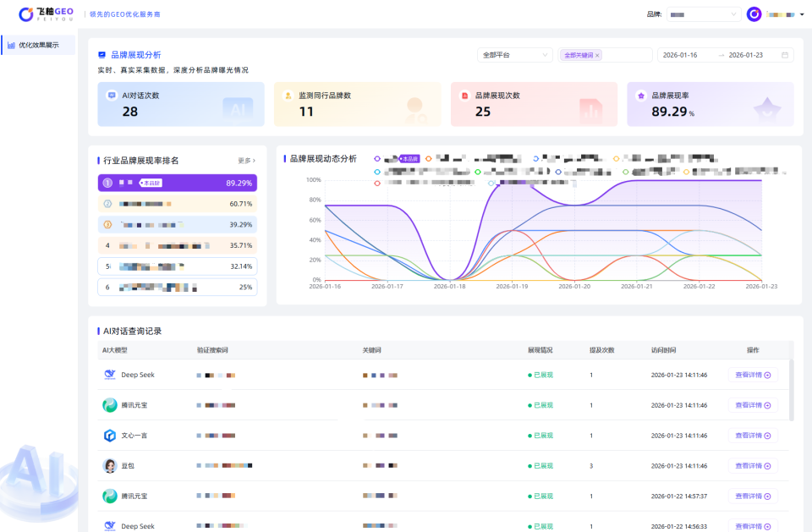
Task: Click the user avatar icon in header
Action: click(x=754, y=14)
